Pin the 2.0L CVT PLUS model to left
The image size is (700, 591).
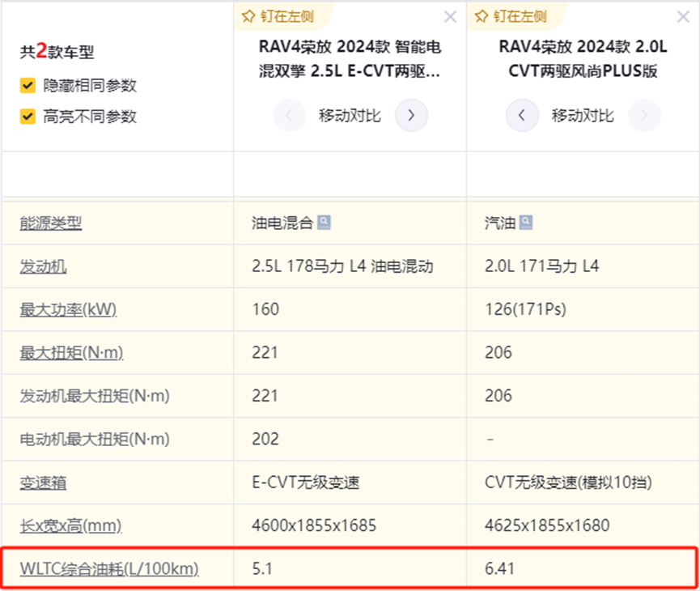point(511,16)
